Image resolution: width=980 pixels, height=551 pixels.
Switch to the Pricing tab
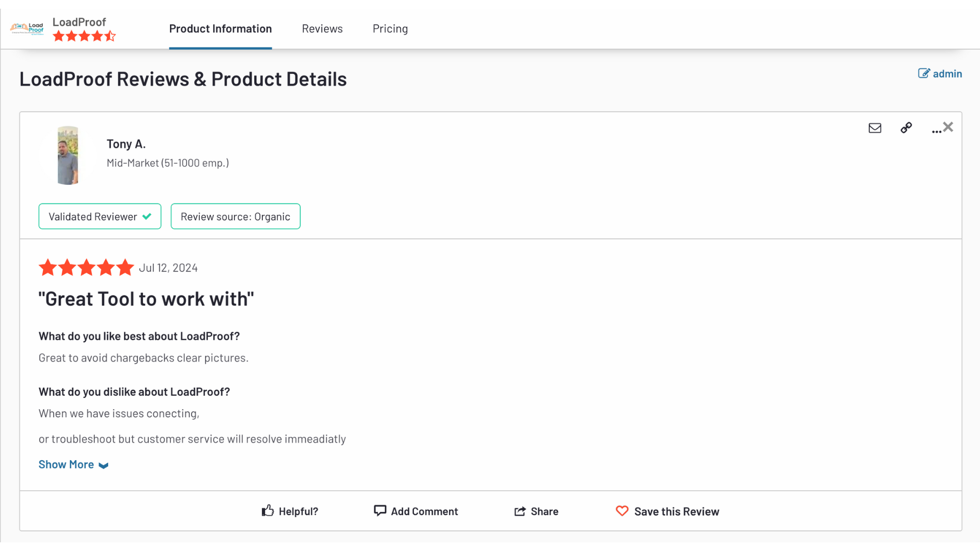point(390,29)
